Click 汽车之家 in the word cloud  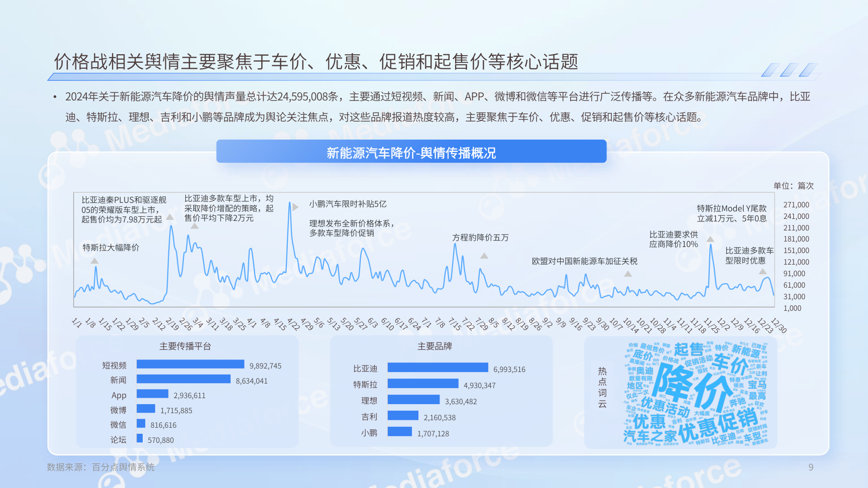pos(650,436)
